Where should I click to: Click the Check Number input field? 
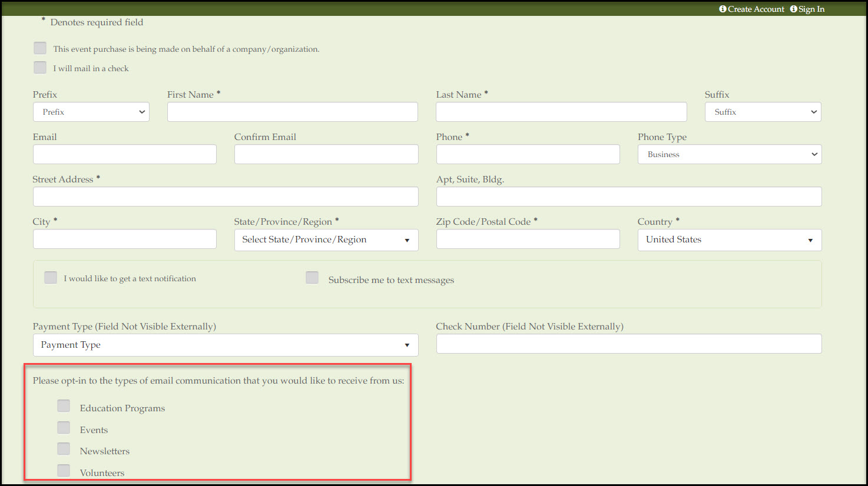[629, 344]
